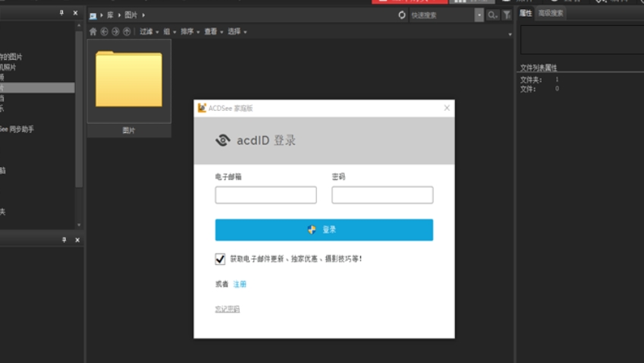Click the 密码 password input field
Viewport: 644px width, 363px height.
coord(382,195)
